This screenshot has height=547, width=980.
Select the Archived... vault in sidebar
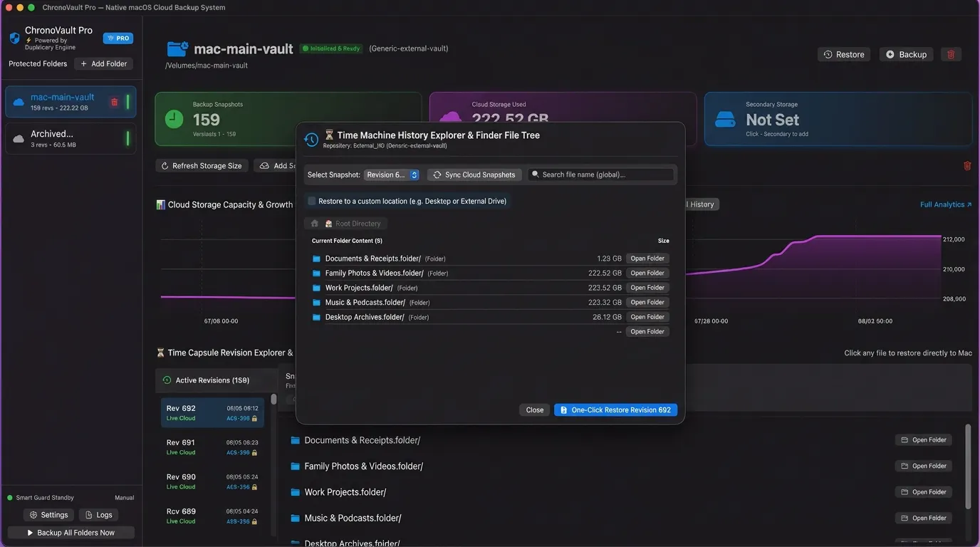pos(71,138)
